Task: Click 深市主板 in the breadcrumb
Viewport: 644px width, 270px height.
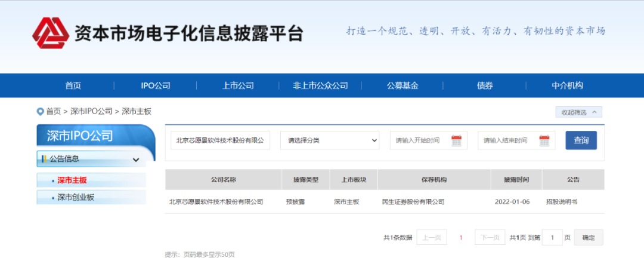Action: click(137, 111)
